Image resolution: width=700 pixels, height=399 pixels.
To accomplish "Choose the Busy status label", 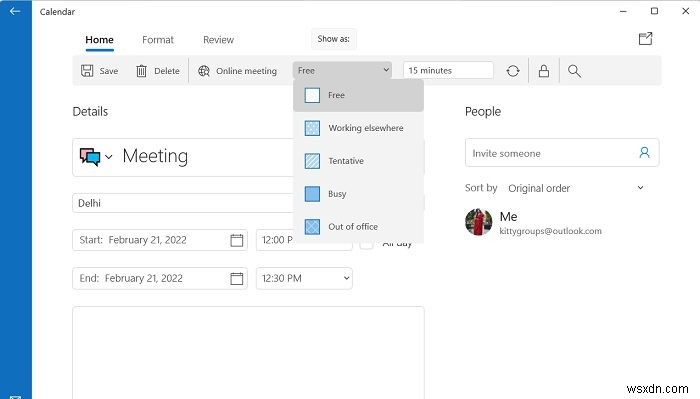I will coord(337,194).
